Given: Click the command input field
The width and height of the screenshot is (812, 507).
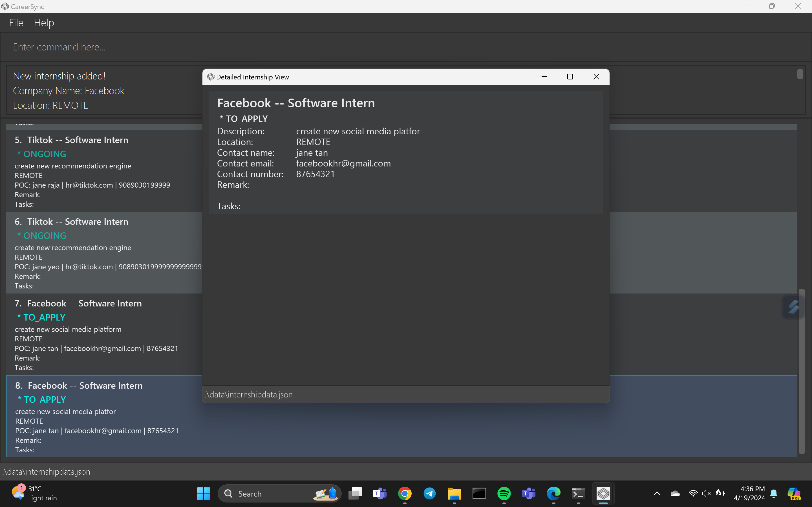Looking at the screenshot, I should click(x=403, y=47).
